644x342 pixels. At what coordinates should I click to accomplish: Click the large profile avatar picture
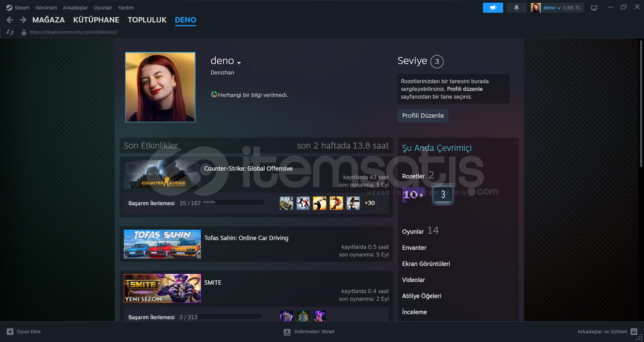pyautogui.click(x=160, y=87)
